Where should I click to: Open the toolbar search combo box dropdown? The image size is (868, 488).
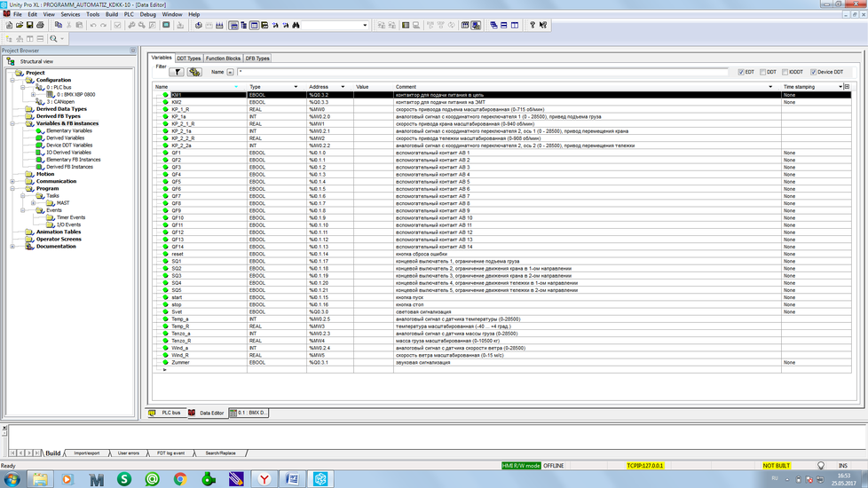(x=365, y=26)
